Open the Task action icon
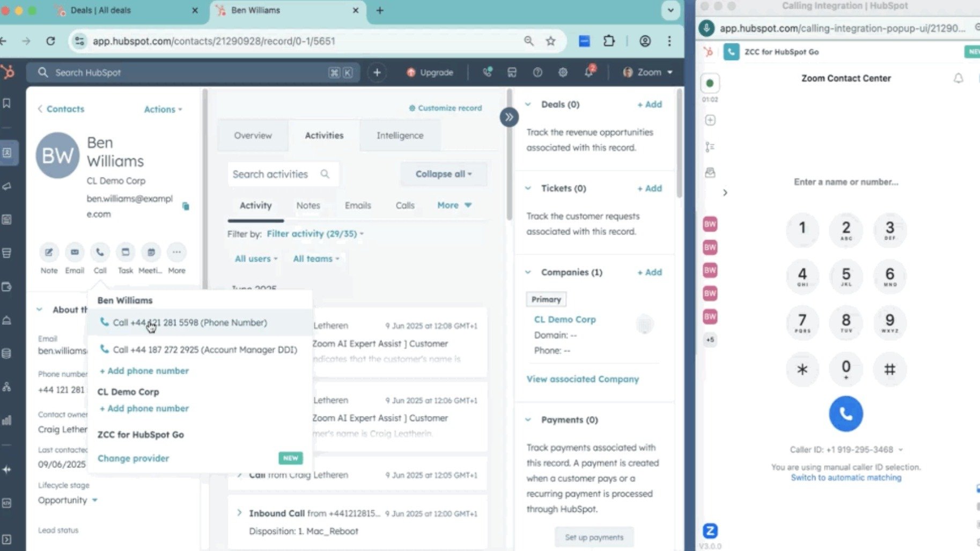The image size is (980, 551). click(126, 252)
